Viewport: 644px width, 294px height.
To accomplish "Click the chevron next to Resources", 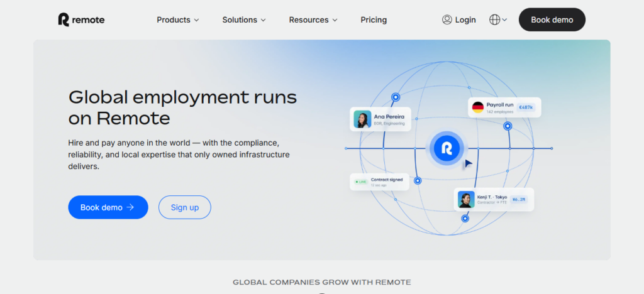I will [x=335, y=20].
